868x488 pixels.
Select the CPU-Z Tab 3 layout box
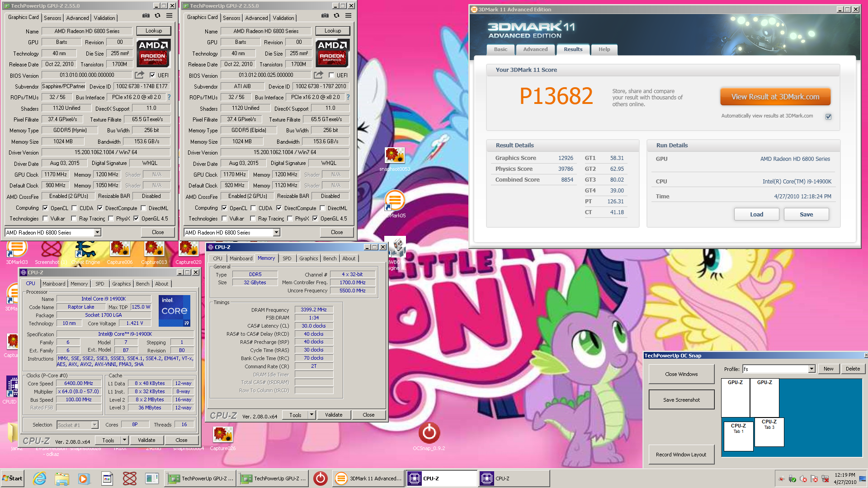[769, 432]
